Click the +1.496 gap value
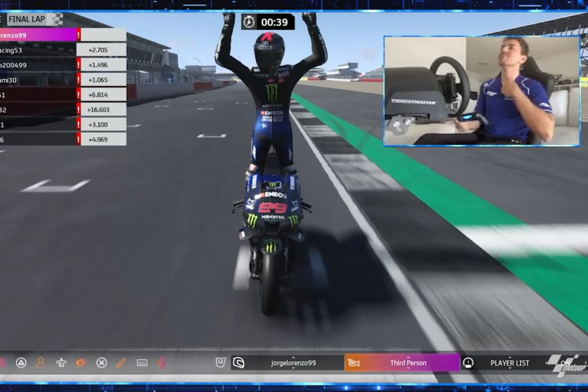Viewport: 588px width, 392px height. click(98, 65)
